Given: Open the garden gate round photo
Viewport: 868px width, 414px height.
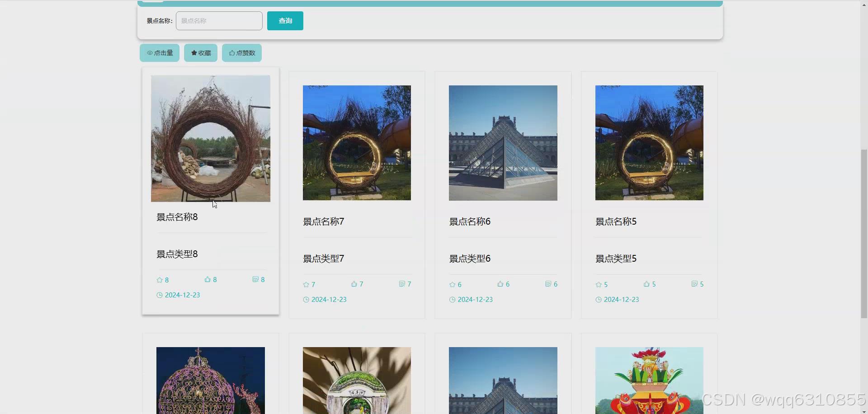Looking at the screenshot, I should click(x=357, y=381).
